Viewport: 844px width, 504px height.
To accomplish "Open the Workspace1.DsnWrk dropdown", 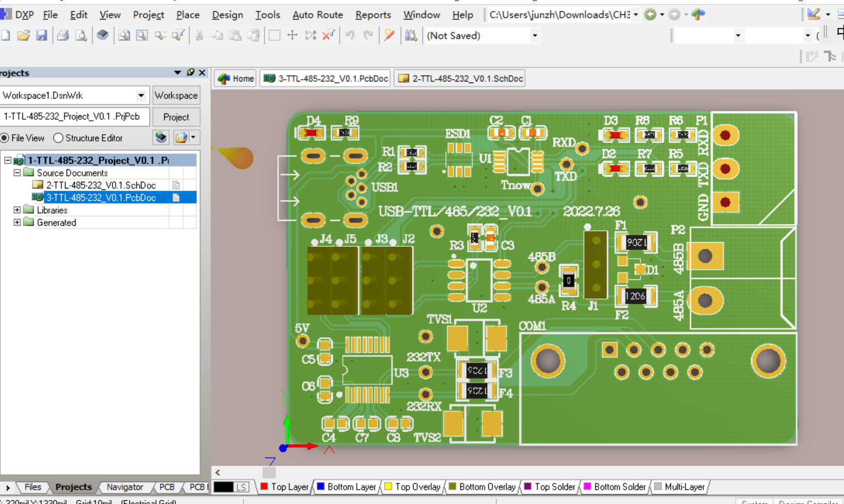I will click(141, 96).
